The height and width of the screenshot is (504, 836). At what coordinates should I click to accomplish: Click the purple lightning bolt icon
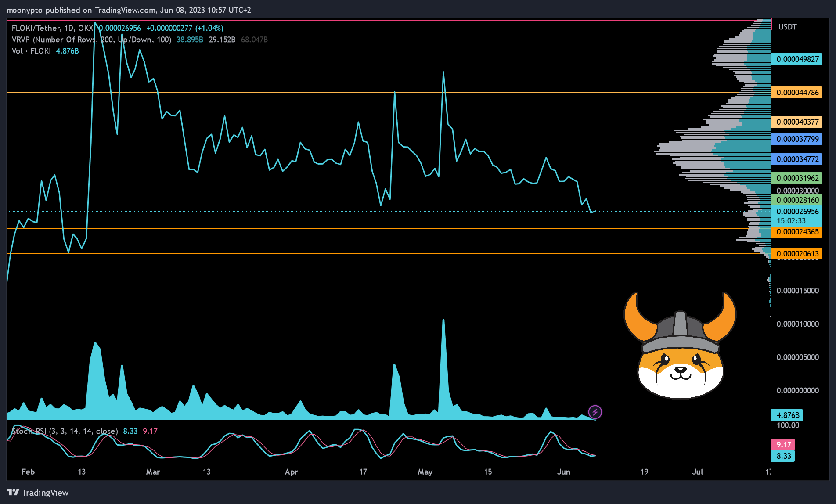[x=595, y=412]
